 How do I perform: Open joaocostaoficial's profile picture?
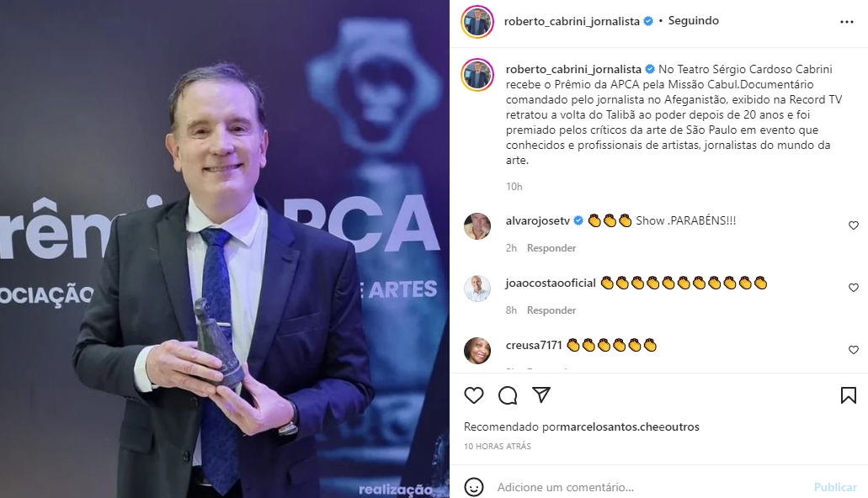pos(477,289)
